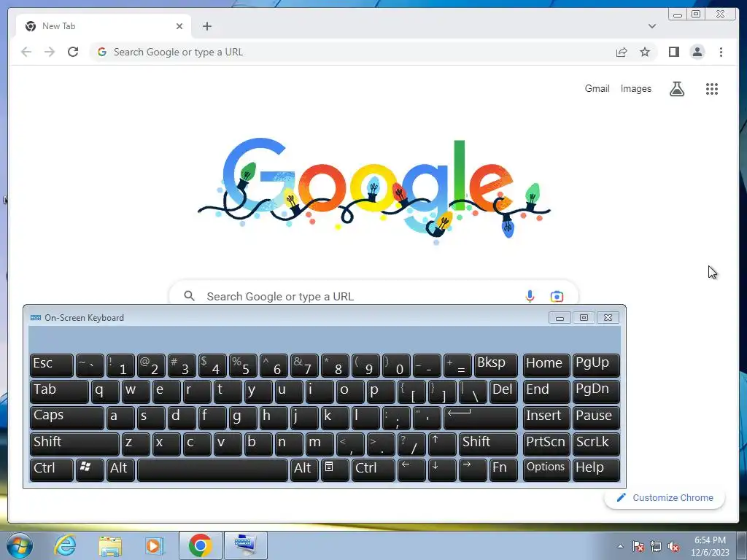
Task: Go forward with Chrome forward arrow
Action: click(x=50, y=52)
